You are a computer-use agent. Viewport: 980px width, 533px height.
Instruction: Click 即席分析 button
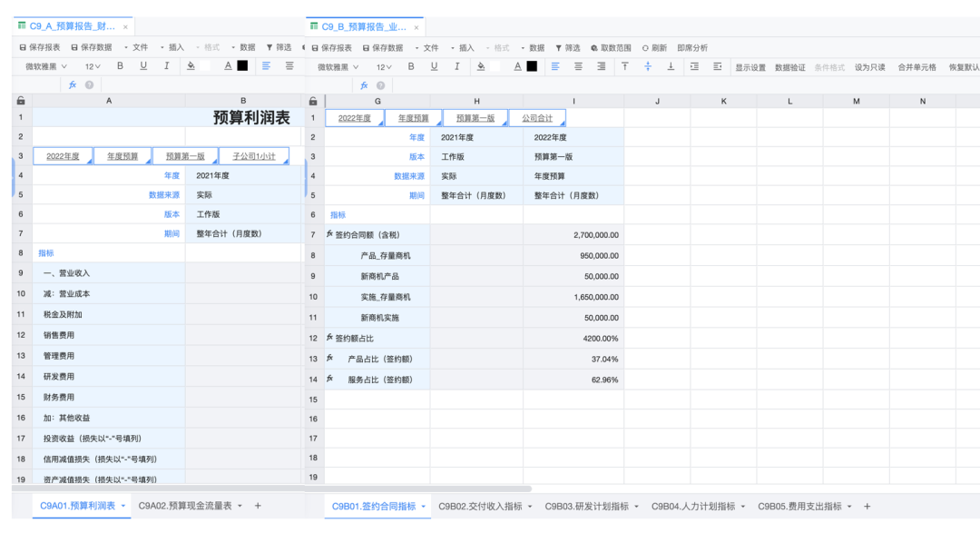click(692, 48)
